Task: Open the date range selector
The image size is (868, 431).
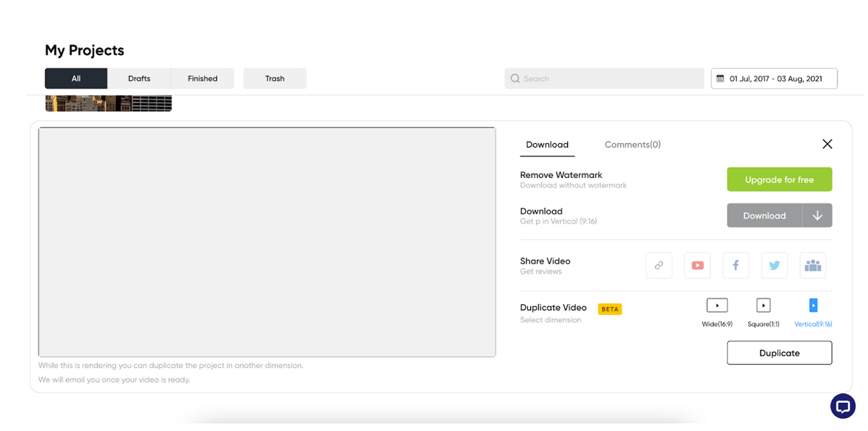Action: coord(774,78)
